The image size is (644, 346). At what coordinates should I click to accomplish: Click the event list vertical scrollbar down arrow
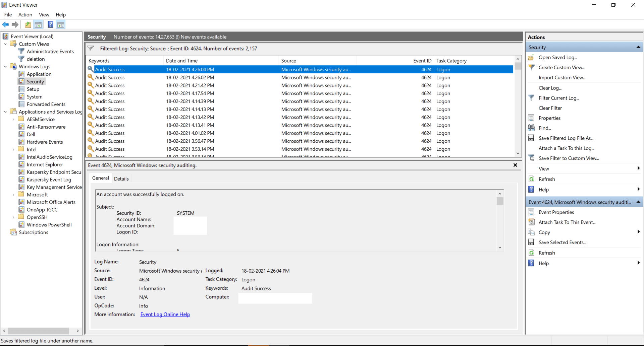(518, 153)
